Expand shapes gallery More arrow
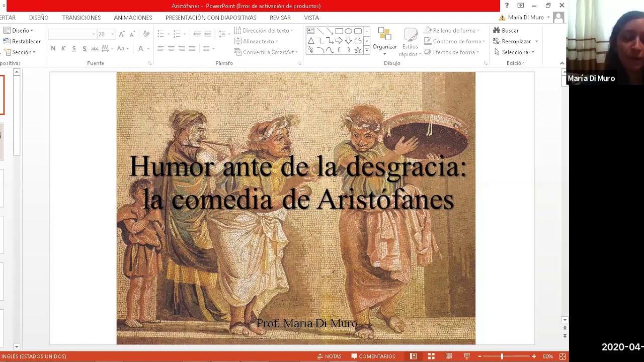This screenshot has width=644, height=362. (x=366, y=50)
